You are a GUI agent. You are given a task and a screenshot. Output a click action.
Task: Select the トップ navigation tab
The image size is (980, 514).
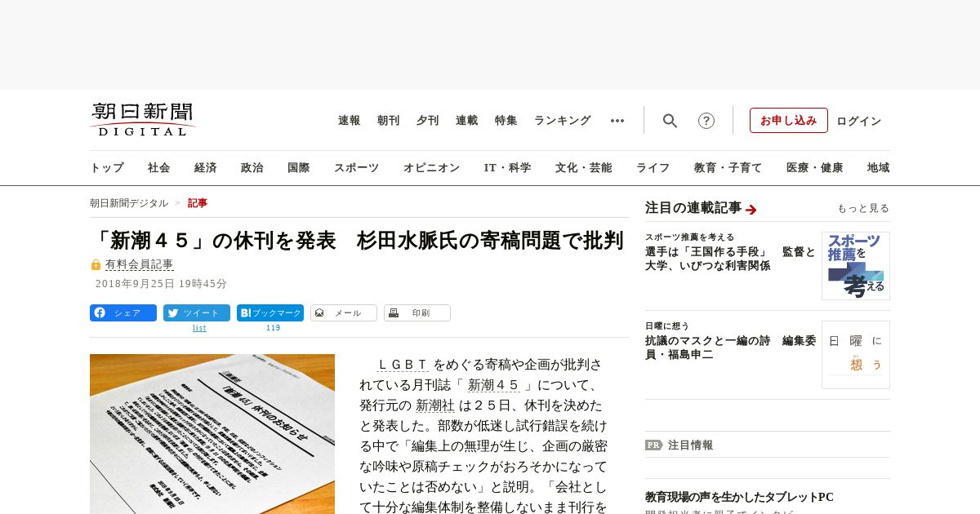pos(107,168)
